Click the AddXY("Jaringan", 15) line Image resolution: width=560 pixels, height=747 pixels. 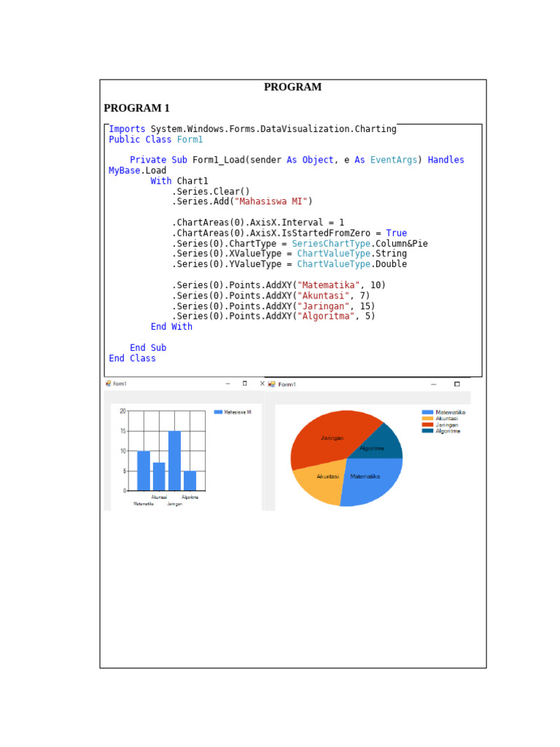(274, 306)
